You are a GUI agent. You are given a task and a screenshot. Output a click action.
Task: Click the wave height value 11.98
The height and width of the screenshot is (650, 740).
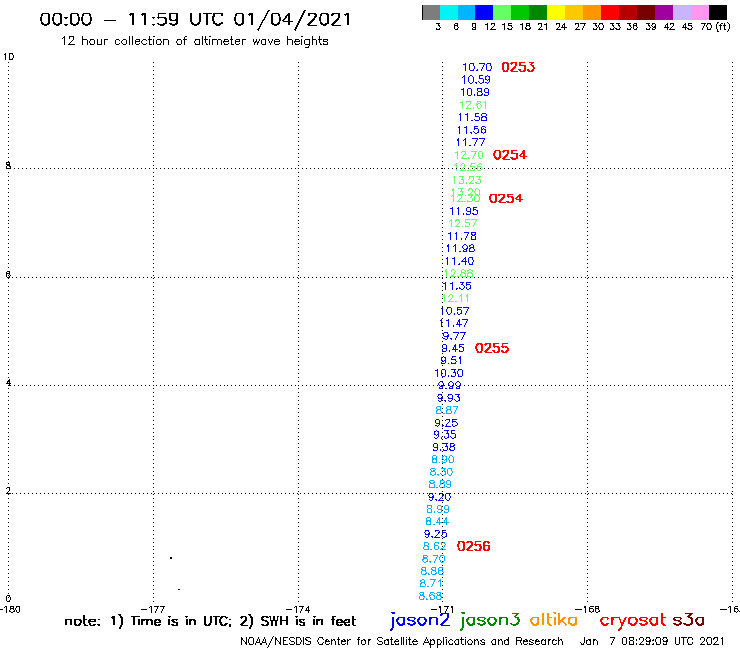pos(461,248)
